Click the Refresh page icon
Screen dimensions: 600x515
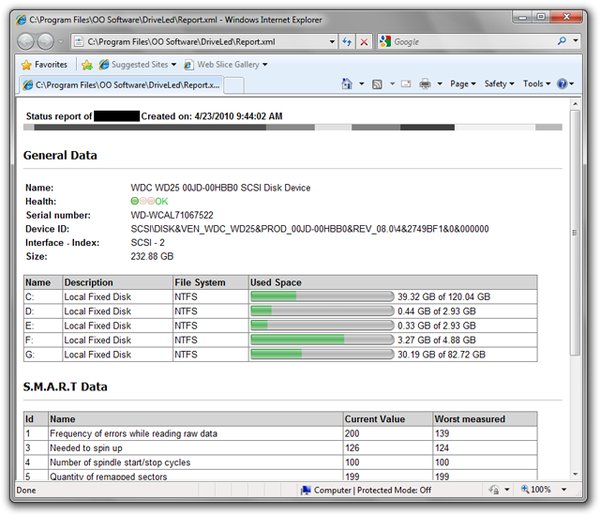click(x=347, y=42)
